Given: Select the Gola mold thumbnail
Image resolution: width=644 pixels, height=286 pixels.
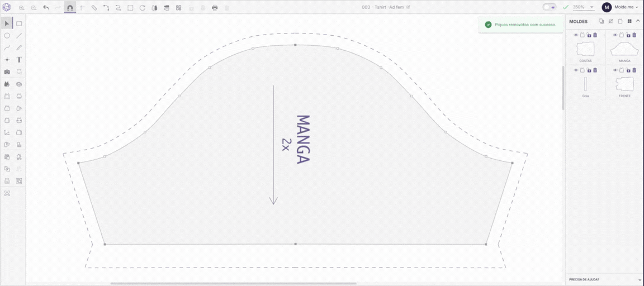Looking at the screenshot, I should 585,84.
